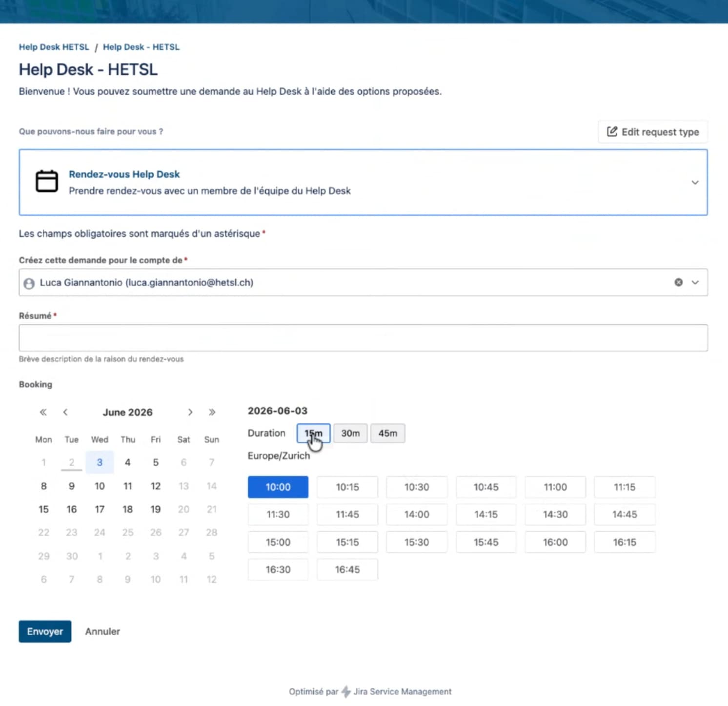This screenshot has width=728, height=706.
Task: Book the 14:15 time slot
Action: [486, 514]
